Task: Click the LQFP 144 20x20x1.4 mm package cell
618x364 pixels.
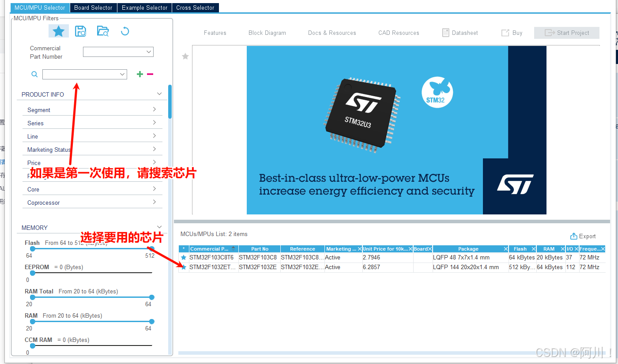Action: click(x=470, y=267)
